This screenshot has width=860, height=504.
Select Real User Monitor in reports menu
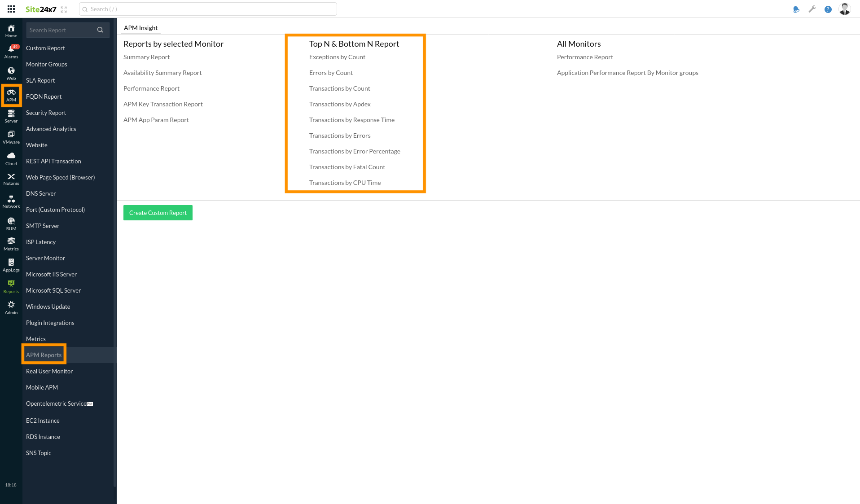coord(49,371)
